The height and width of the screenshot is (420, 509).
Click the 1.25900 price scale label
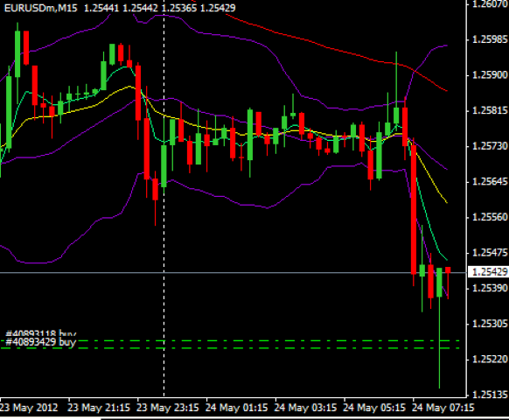click(490, 75)
